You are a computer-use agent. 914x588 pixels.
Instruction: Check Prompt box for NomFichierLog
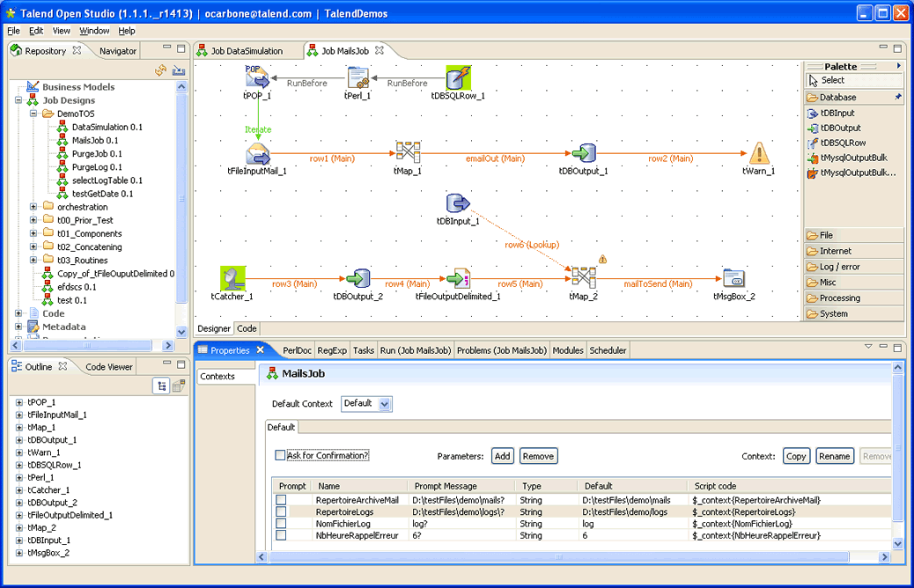tap(282, 524)
